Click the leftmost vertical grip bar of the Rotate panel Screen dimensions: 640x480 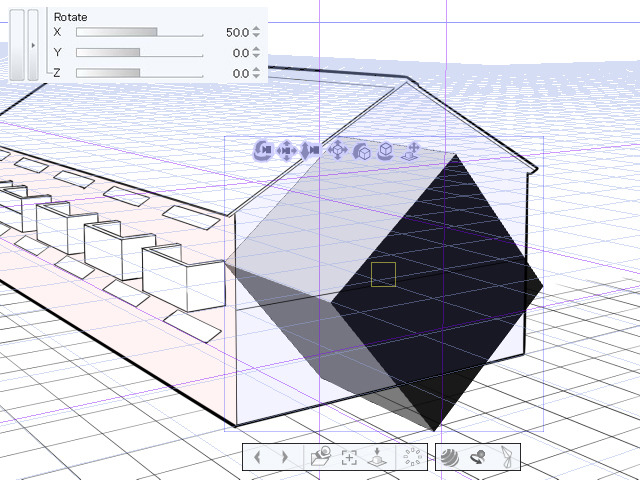point(17,45)
